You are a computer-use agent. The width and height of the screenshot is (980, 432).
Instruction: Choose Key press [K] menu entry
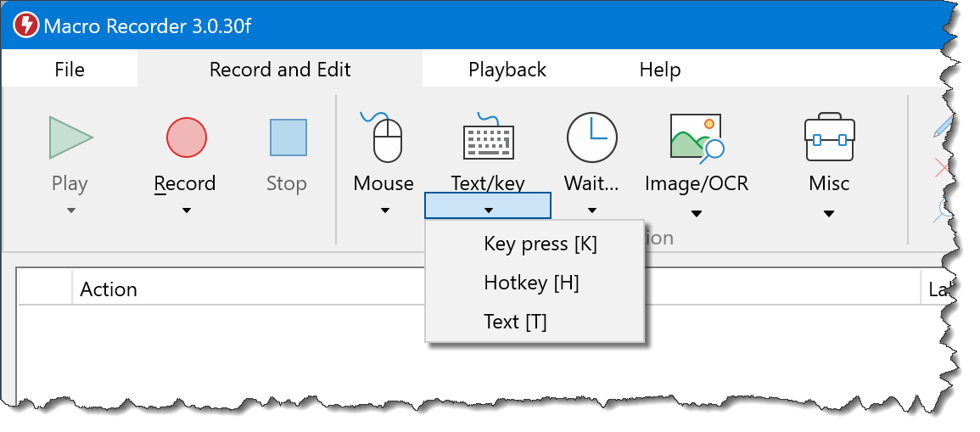click(535, 244)
